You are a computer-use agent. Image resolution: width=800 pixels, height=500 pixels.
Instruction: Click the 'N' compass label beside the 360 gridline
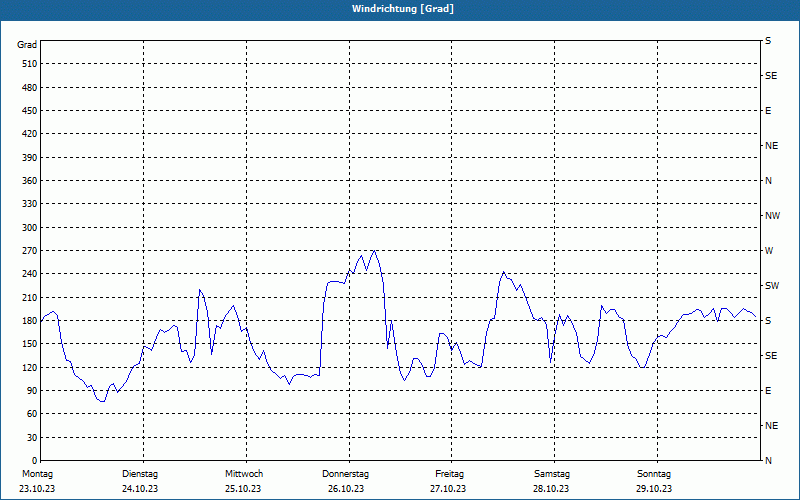[x=768, y=181]
